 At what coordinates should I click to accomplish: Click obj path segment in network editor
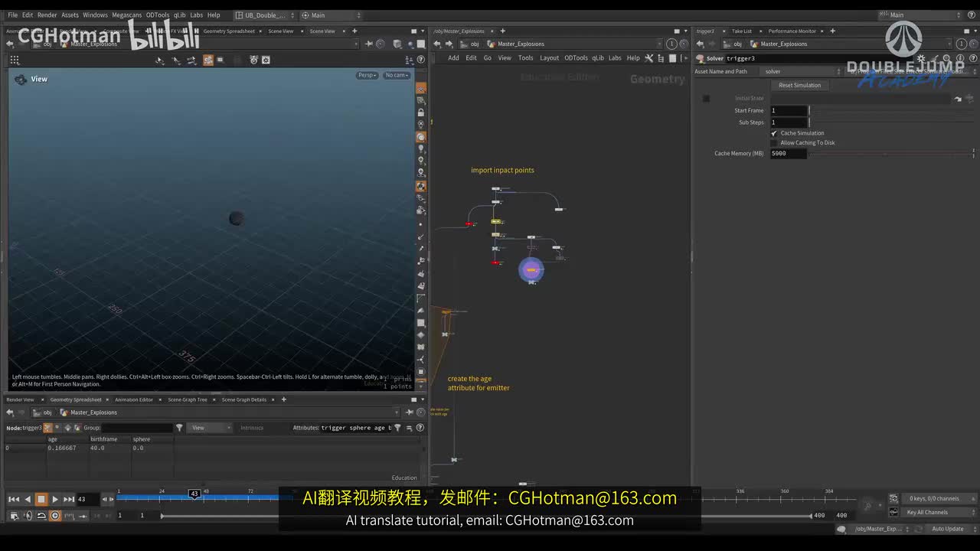pyautogui.click(x=475, y=44)
